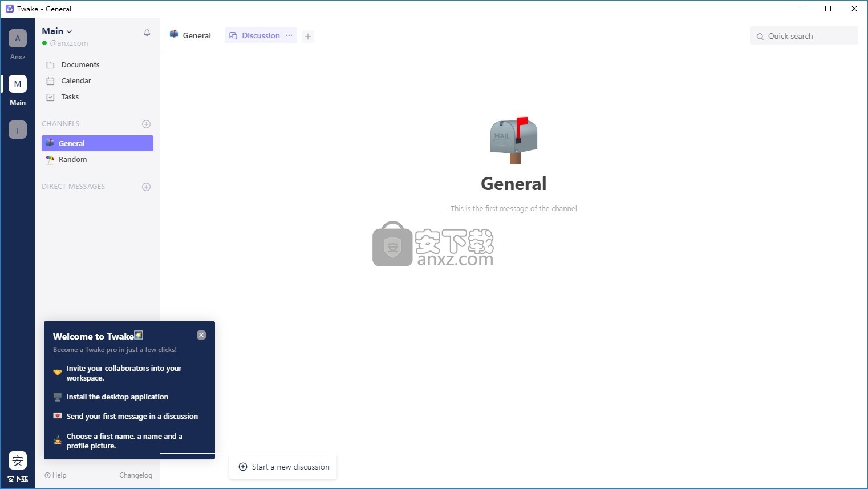
Task: Open the Changelog link
Action: 136,475
